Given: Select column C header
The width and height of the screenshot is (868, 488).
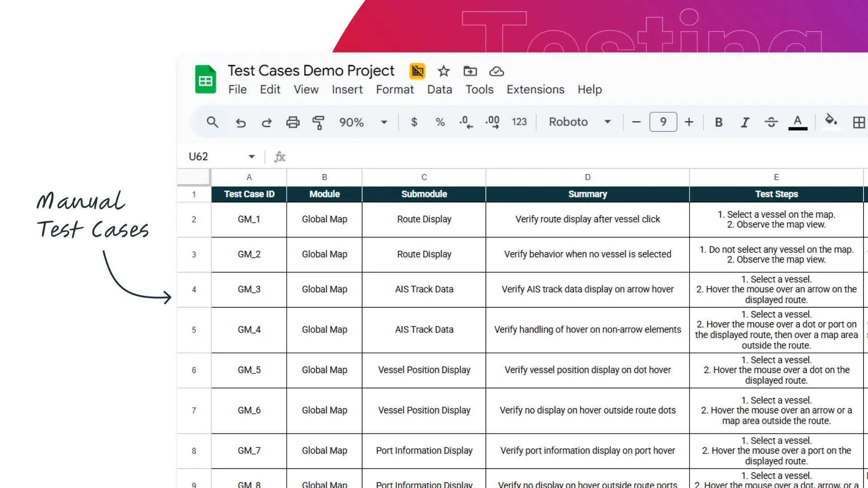Looking at the screenshot, I should 424,178.
